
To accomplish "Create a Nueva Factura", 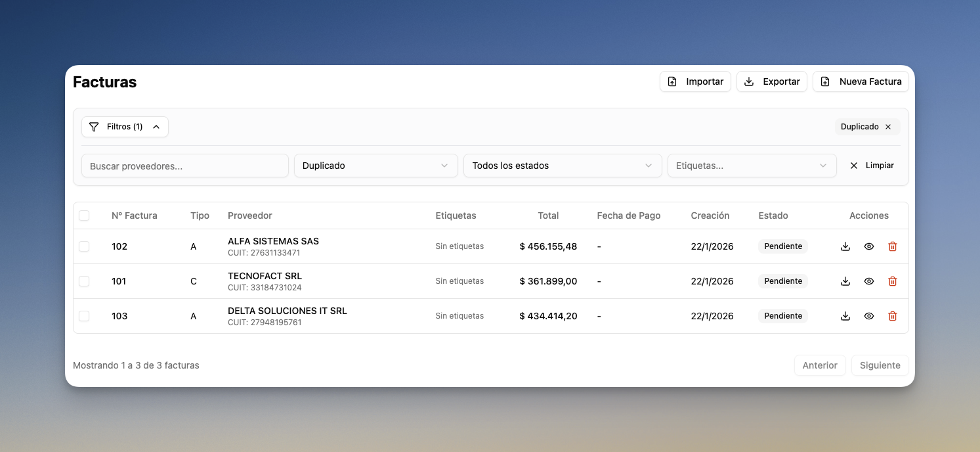I will click(861, 81).
